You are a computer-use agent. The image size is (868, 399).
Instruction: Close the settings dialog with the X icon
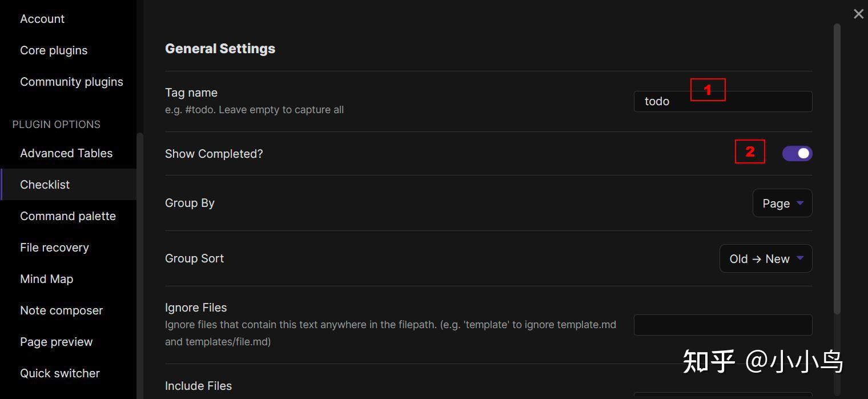point(858,14)
